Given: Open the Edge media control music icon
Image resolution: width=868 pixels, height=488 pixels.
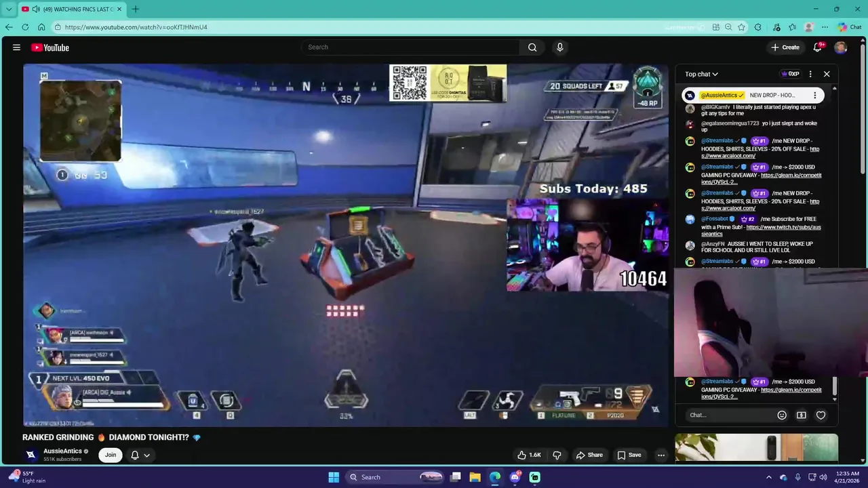Looking at the screenshot, I should tap(776, 27).
